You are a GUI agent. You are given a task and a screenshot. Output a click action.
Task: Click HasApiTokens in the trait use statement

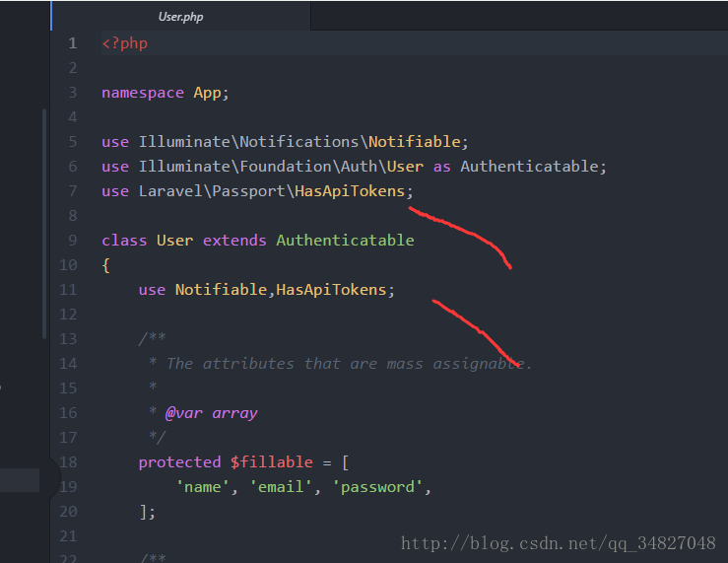click(x=331, y=290)
